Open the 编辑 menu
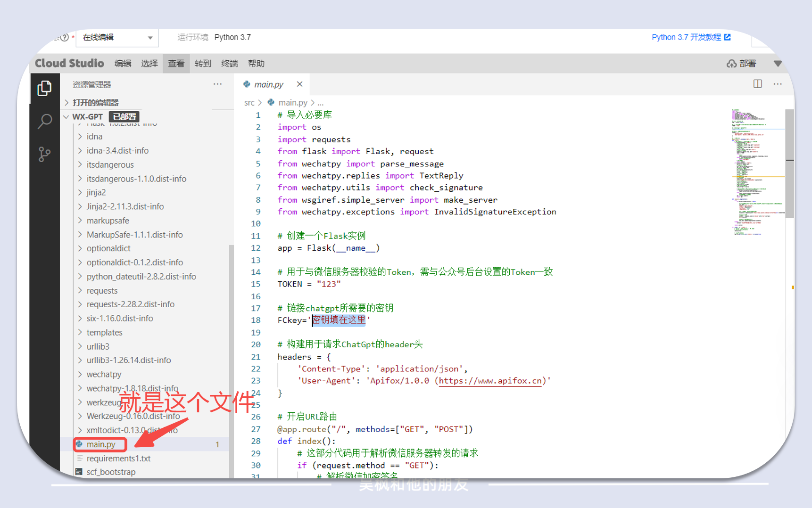The image size is (812, 508). pyautogui.click(x=123, y=64)
